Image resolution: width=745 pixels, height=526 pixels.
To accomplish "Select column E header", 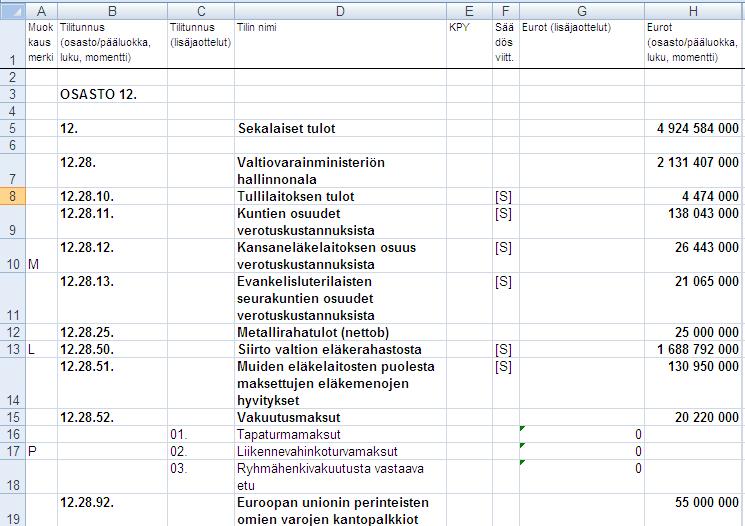I will tap(469, 11).
